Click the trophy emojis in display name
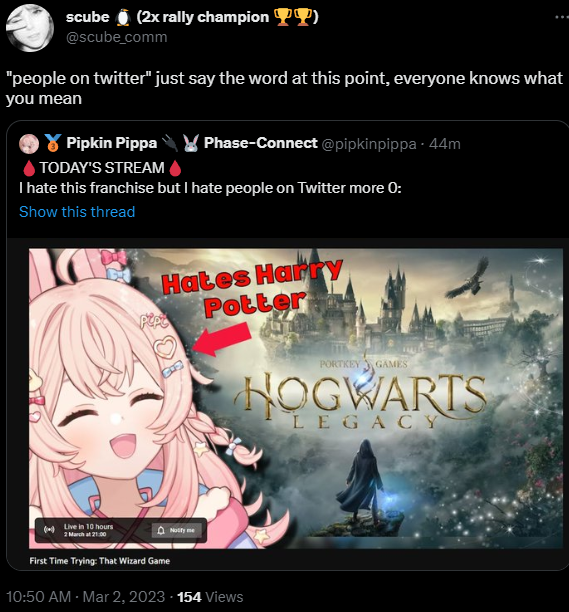This screenshot has width=569, height=612. point(293,17)
